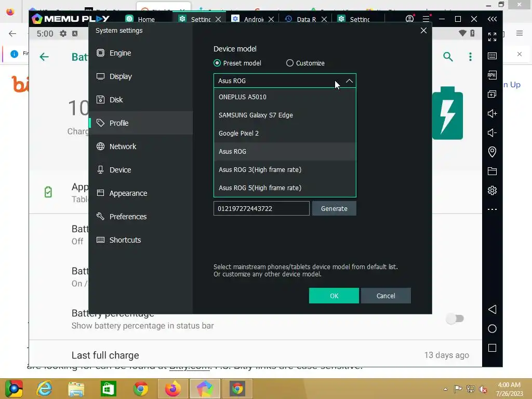Choose Google Pixel 2 option
The image size is (532, 399).
pos(285,134)
